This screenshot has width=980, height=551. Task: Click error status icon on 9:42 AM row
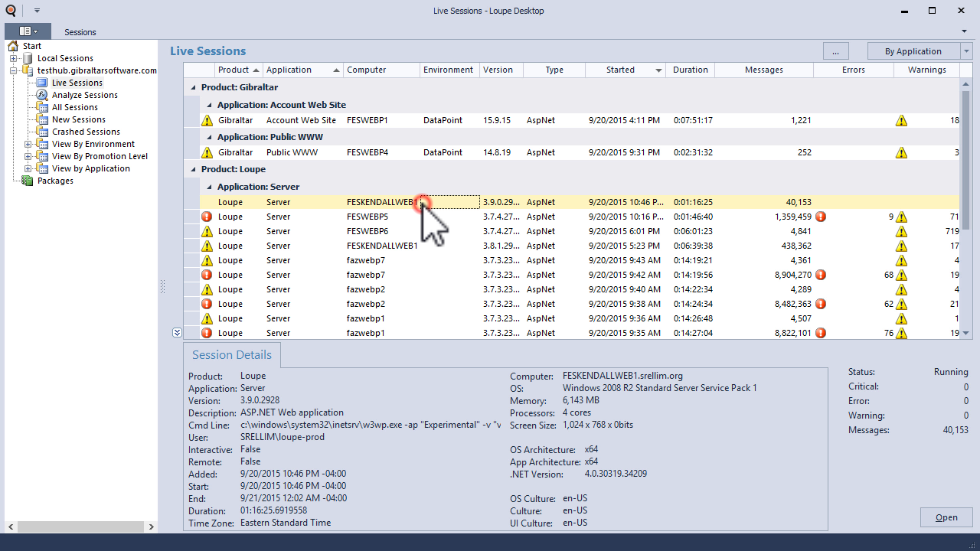pos(207,275)
